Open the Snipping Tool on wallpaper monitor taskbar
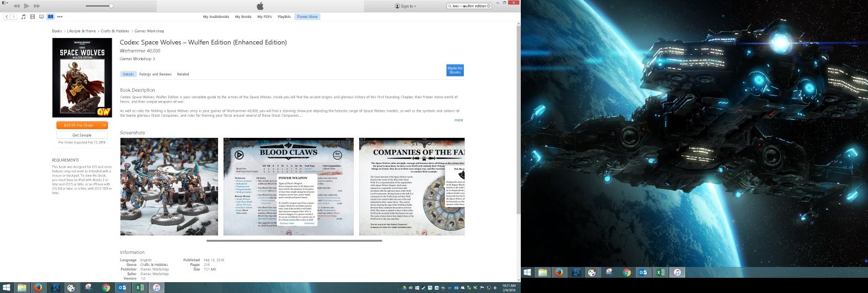Screen dimensions: 868x293 (610, 272)
